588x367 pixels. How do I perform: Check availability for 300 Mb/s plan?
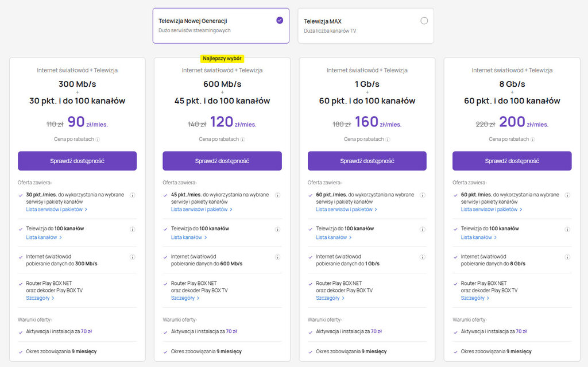pos(77,161)
